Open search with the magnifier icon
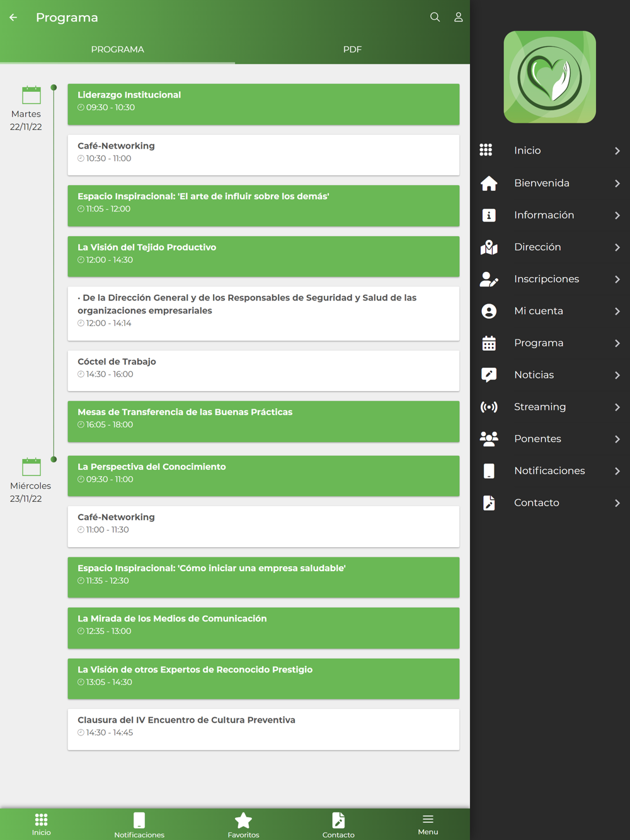 [x=435, y=17]
